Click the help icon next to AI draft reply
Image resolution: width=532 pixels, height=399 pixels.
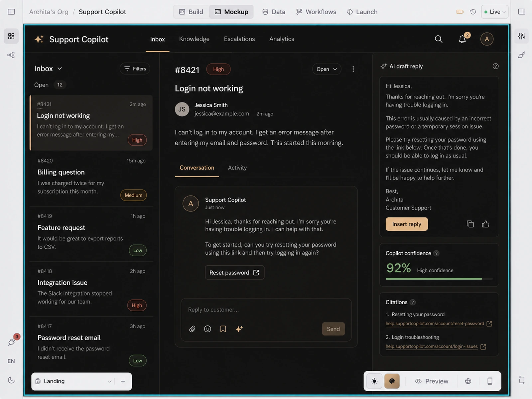495,66
